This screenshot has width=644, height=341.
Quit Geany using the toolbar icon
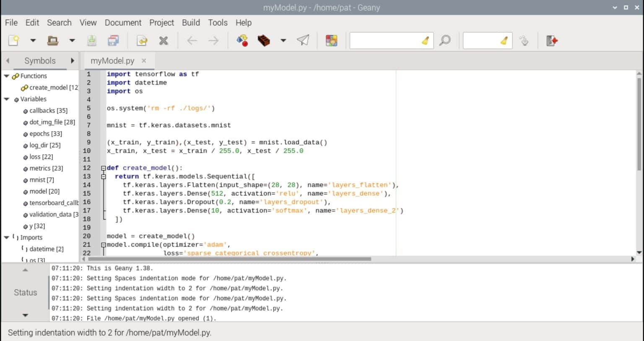point(551,40)
